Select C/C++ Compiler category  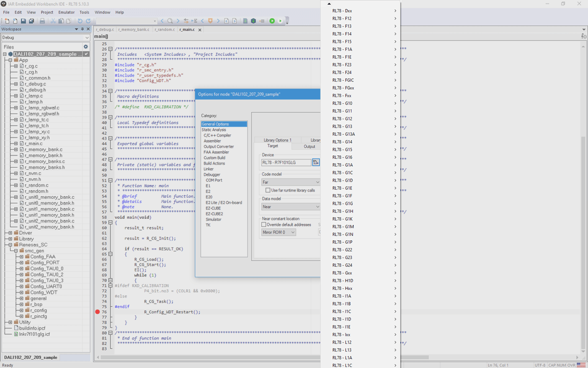217,135
